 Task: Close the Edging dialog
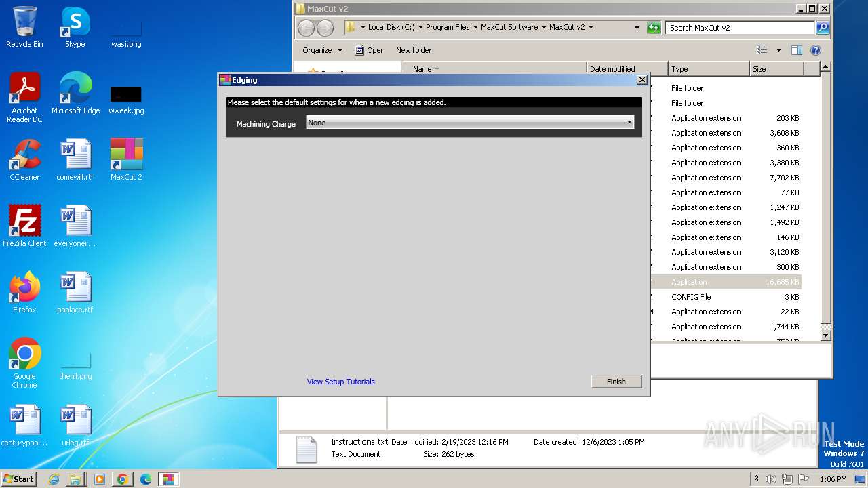click(642, 80)
